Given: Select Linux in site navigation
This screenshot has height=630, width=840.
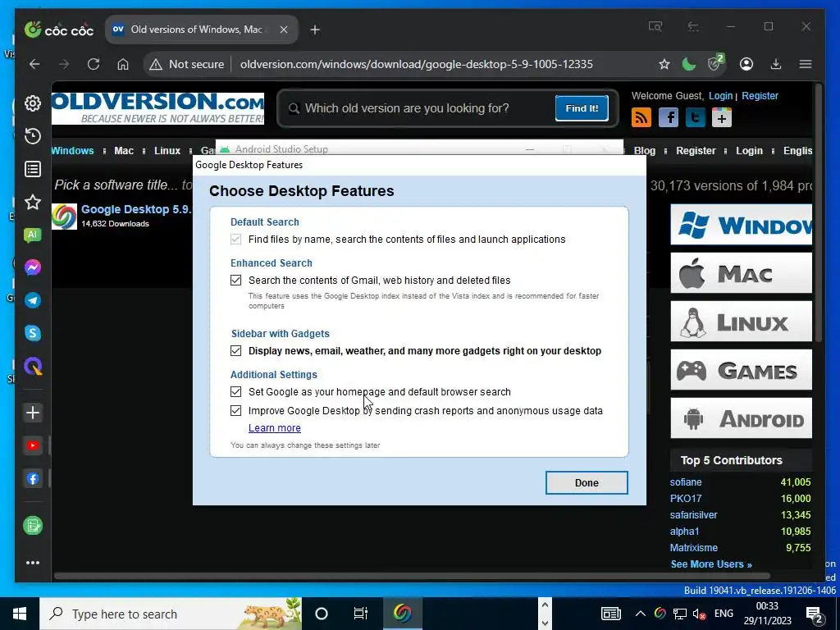Looking at the screenshot, I should coord(167,151).
